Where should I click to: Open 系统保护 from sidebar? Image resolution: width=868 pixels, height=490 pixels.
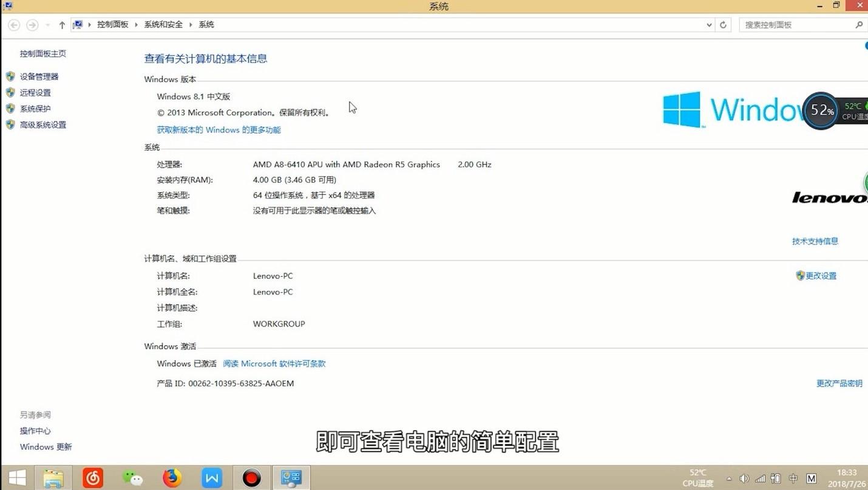[35, 109]
